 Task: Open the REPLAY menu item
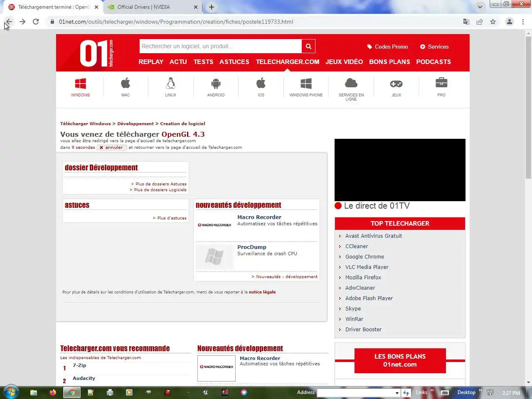pyautogui.click(x=151, y=62)
